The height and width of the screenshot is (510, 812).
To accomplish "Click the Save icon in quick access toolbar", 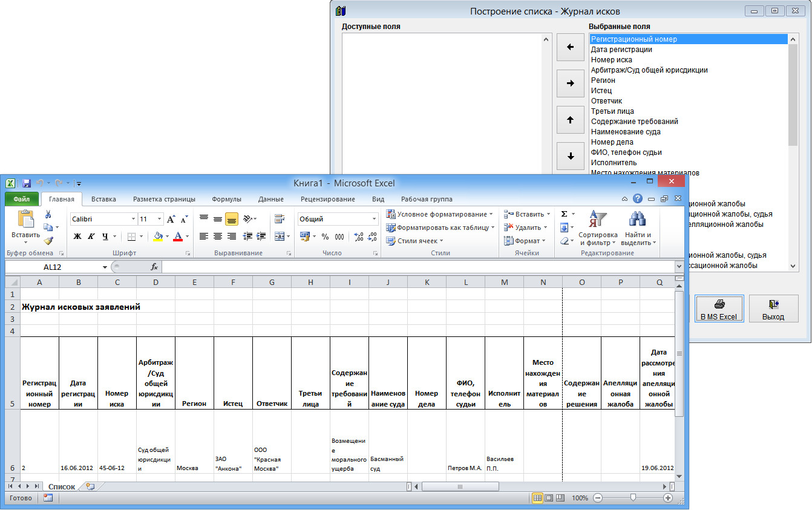I will pos(26,183).
